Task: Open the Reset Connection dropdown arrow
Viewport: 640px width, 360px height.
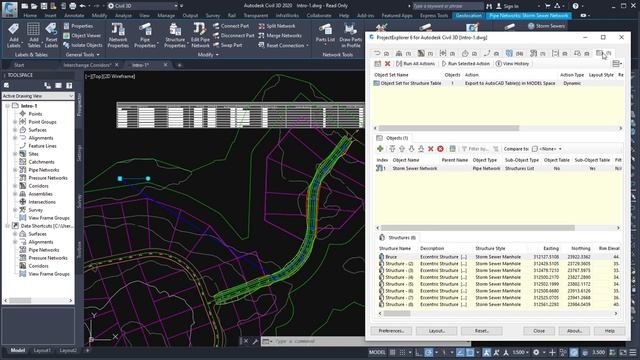Action: click(x=307, y=46)
